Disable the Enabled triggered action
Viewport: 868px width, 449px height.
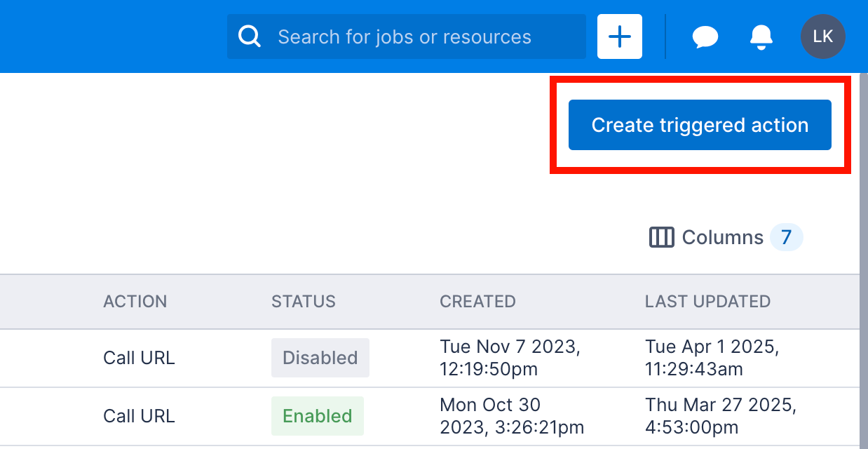(x=318, y=415)
